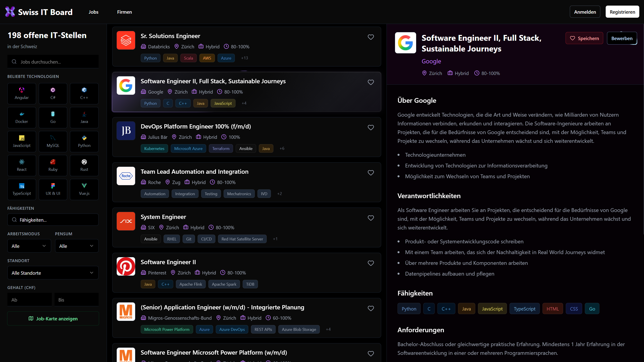Click the Scala tag on Databricks job
Image resolution: width=644 pixels, height=362 pixels.
tap(188, 58)
